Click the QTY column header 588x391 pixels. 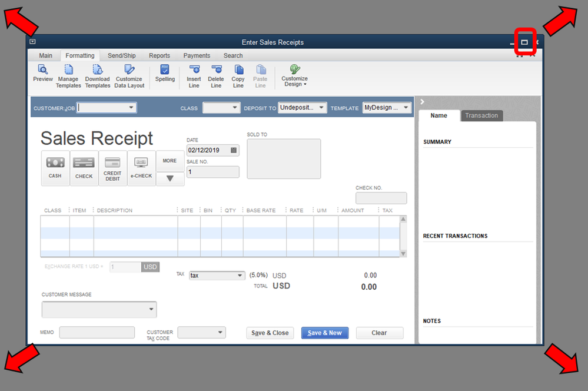point(230,210)
